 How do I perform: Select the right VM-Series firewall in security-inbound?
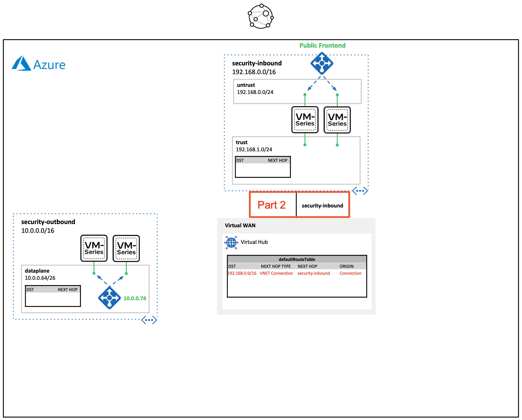pyautogui.click(x=337, y=120)
